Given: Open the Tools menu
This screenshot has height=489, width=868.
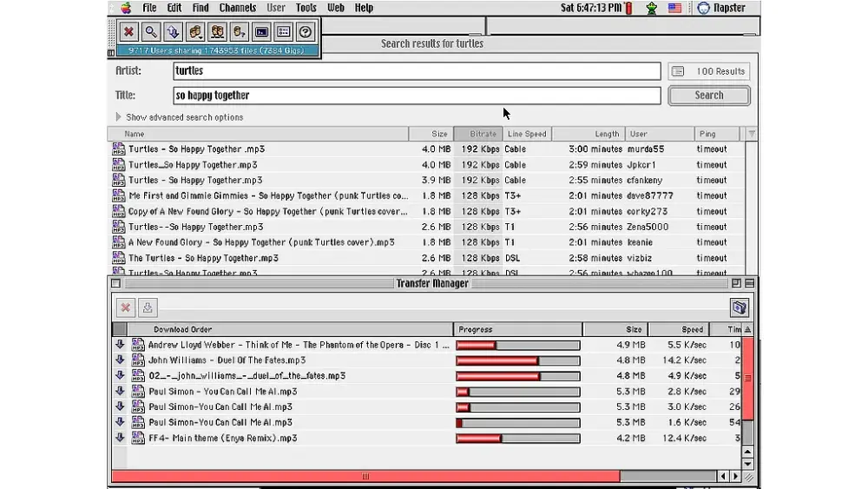Looking at the screenshot, I should [x=306, y=8].
